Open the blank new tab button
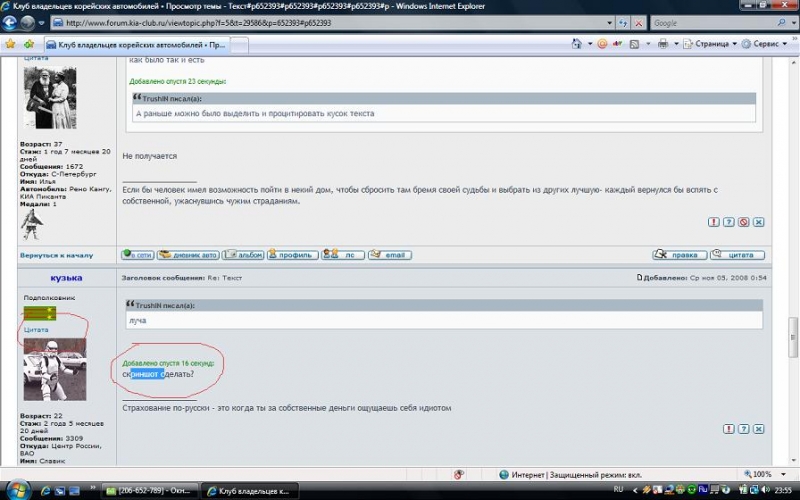This screenshot has height=500, width=800. [x=240, y=45]
